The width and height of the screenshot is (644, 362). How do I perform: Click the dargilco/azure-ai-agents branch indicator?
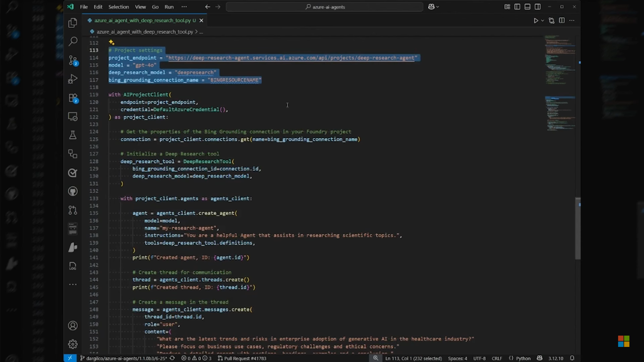point(124,358)
